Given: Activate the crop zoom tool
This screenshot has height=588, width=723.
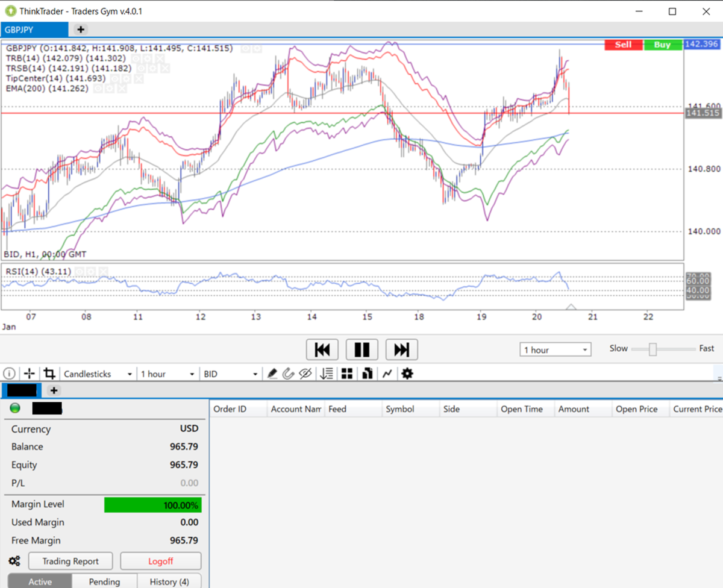Looking at the screenshot, I should [49, 374].
